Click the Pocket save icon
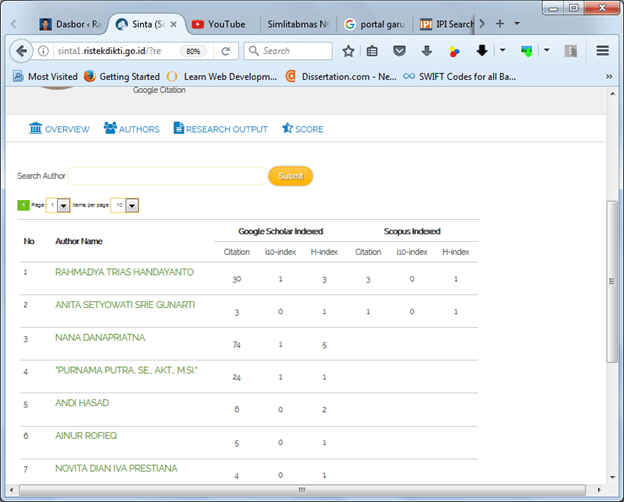This screenshot has height=502, width=624. click(400, 51)
